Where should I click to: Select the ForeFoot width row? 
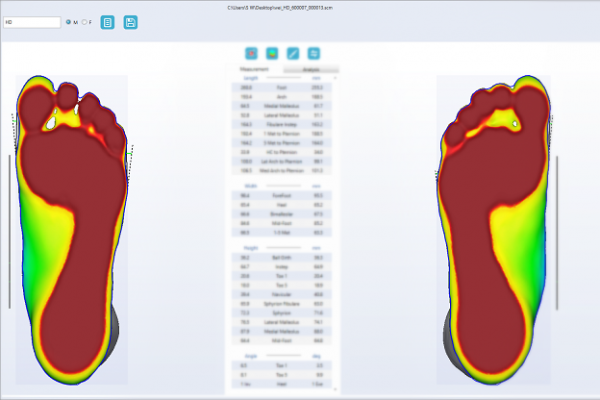click(x=282, y=196)
